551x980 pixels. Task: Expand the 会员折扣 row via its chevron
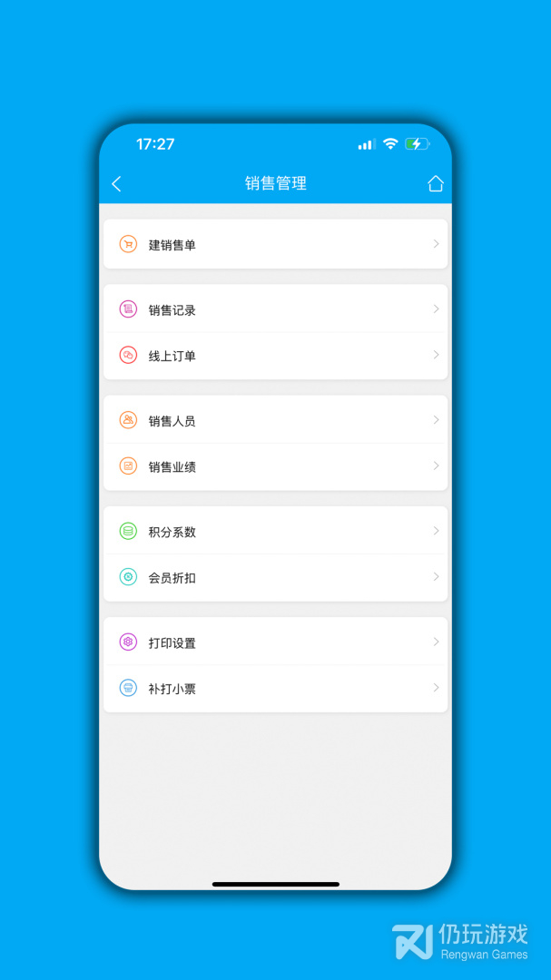point(435,577)
